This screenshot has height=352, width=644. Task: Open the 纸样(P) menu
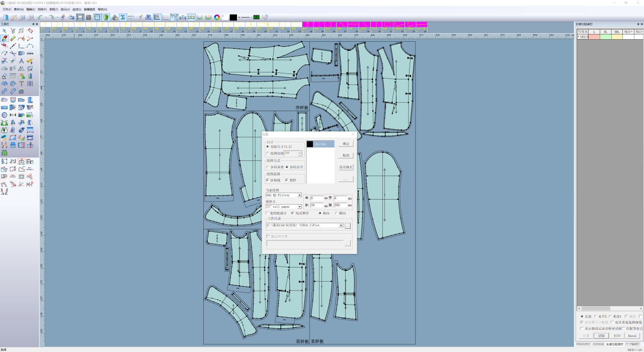coord(42,9)
